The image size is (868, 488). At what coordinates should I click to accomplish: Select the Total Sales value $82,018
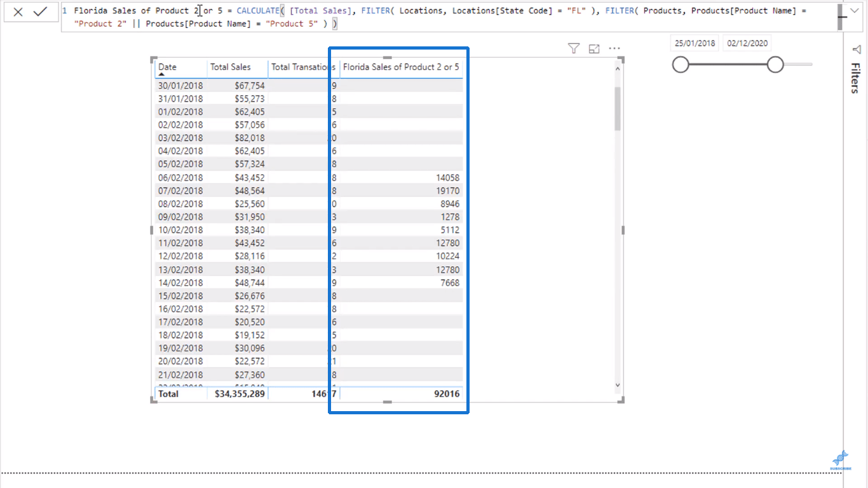(249, 138)
